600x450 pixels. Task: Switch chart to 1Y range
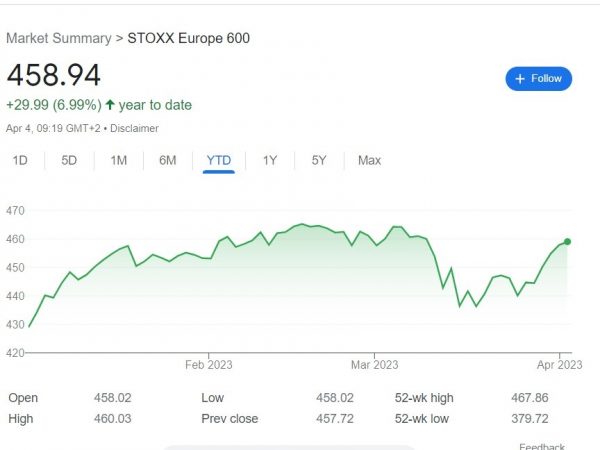(x=270, y=160)
